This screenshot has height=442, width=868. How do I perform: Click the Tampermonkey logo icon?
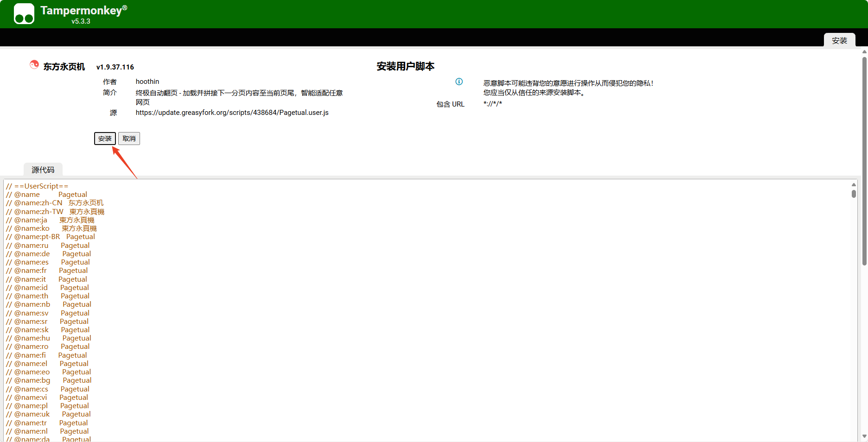click(x=24, y=14)
